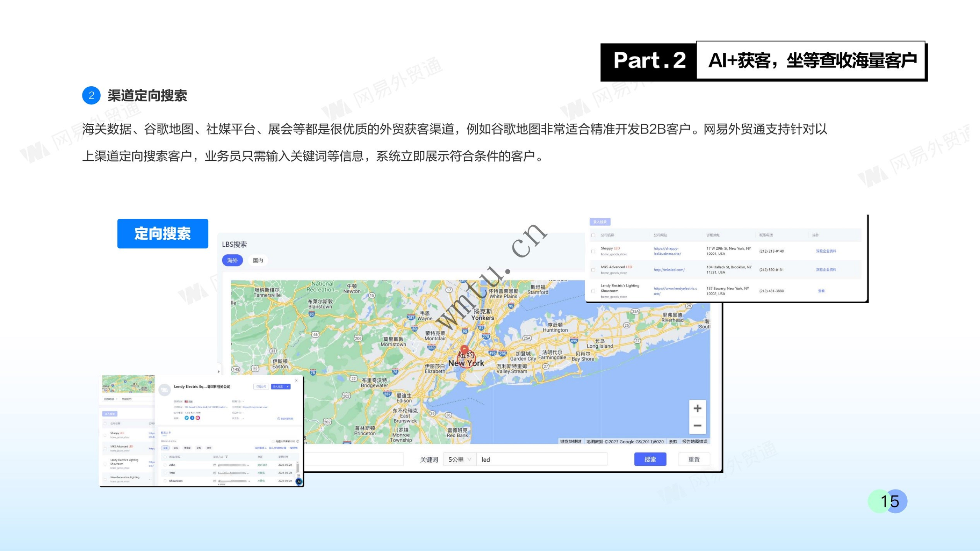
Task: Check the MKS Advanced LED row in the results table
Action: [x=593, y=270]
